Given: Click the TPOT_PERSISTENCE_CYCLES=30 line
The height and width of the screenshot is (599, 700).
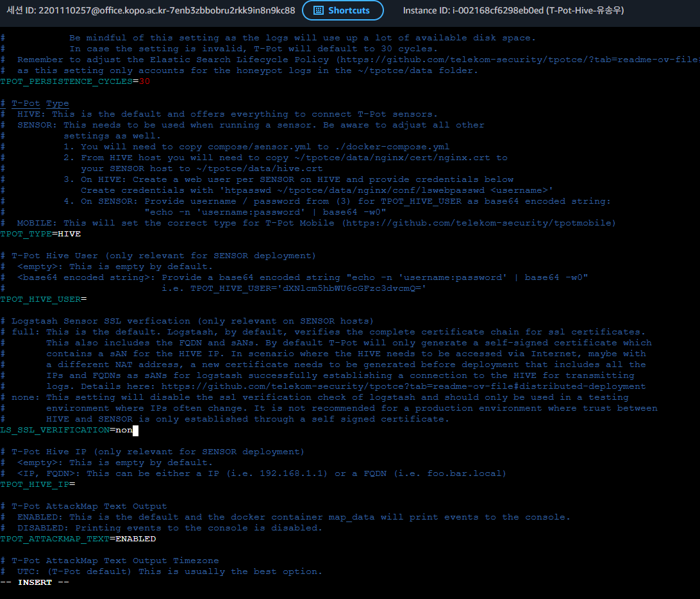Looking at the screenshot, I should tap(75, 81).
